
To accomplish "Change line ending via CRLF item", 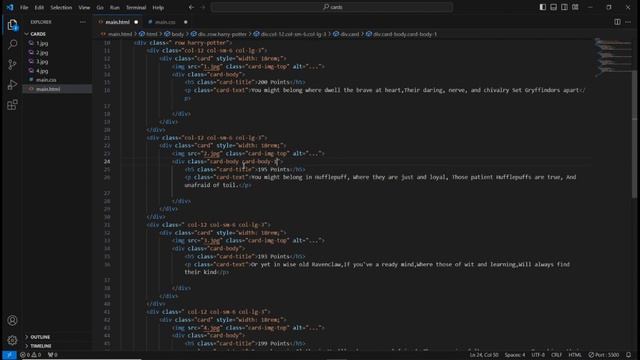I will click(x=556, y=355).
